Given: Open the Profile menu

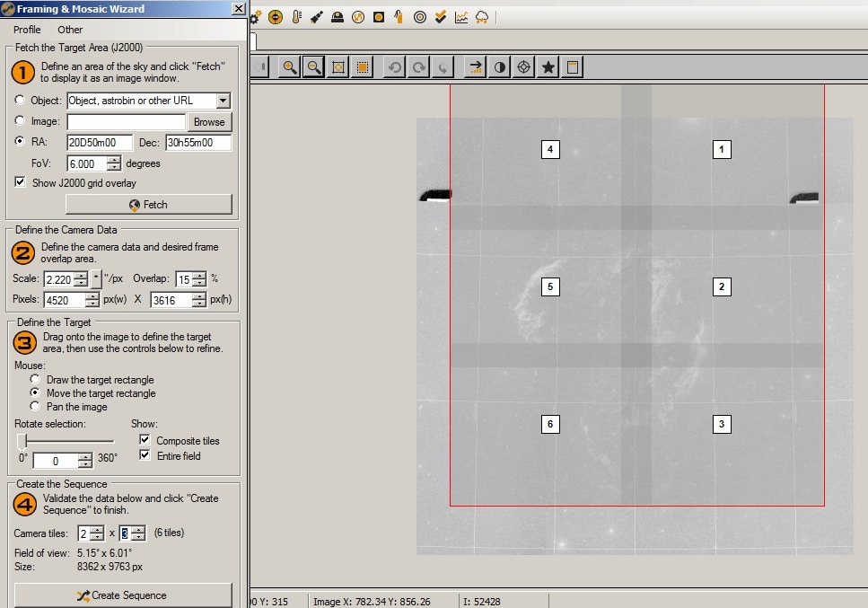Looking at the screenshot, I should tap(27, 30).
